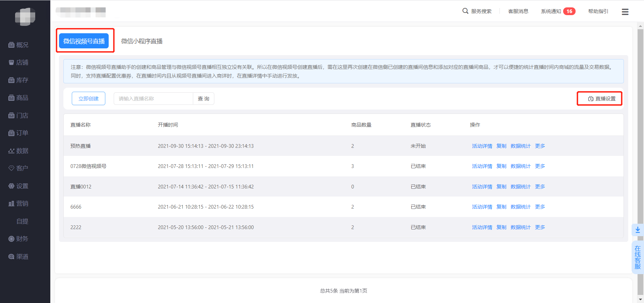
Task: Select the 预热直播 name cell
Action: tap(80, 146)
